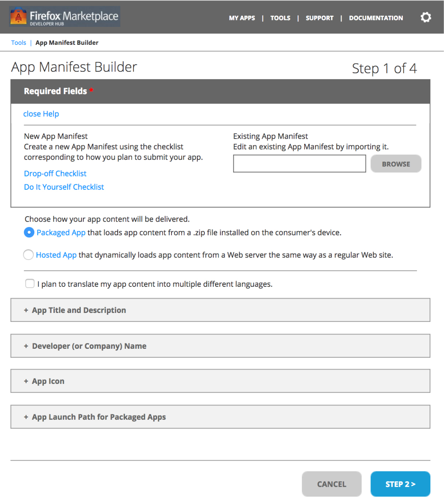Viewport: 444px width, 504px height.
Task: Open the SUPPORT menu
Action: 319,18
